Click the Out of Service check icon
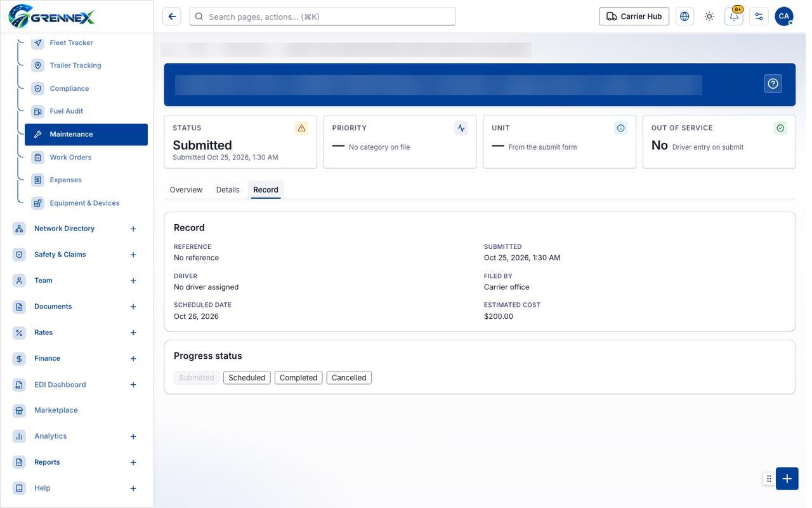This screenshot has width=812, height=508. click(x=780, y=128)
